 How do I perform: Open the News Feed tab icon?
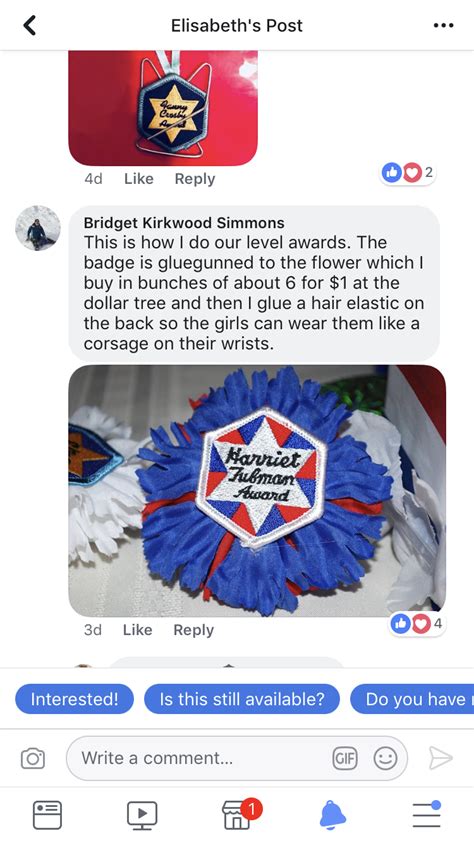tap(47, 815)
